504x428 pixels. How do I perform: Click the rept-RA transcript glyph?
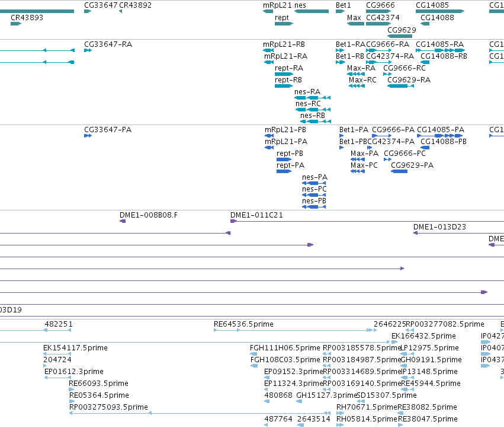284,74
